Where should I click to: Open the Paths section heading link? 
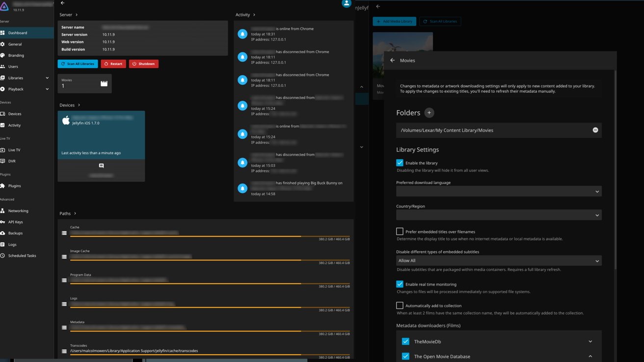pyautogui.click(x=68, y=213)
